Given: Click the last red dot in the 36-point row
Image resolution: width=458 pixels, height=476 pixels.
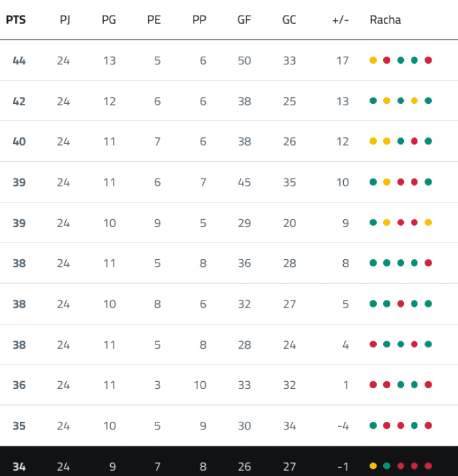Looking at the screenshot, I should (428, 385).
